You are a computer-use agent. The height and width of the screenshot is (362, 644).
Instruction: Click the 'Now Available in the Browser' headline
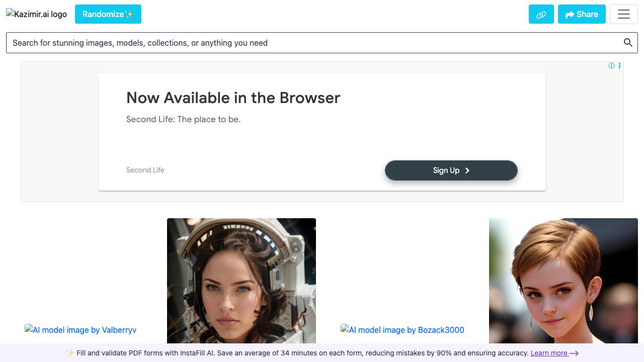(x=233, y=98)
